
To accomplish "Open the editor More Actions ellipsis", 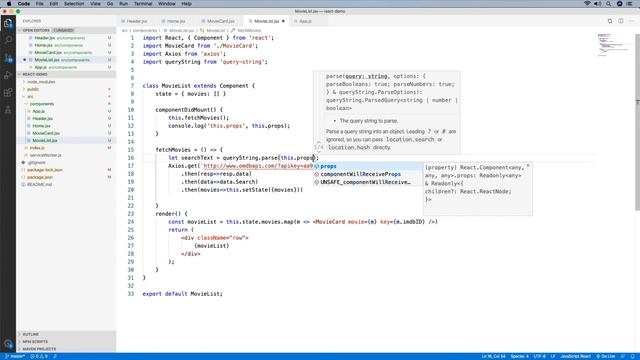I will click(631, 21).
